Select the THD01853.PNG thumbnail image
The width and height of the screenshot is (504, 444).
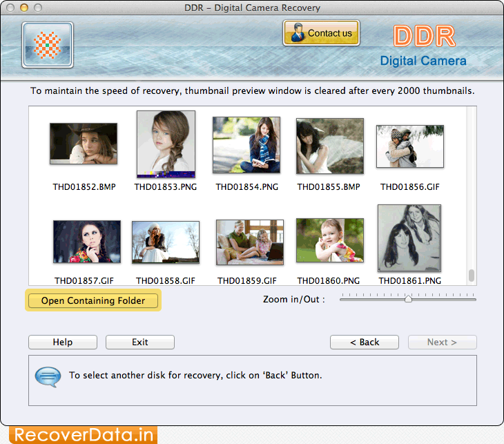point(166,144)
